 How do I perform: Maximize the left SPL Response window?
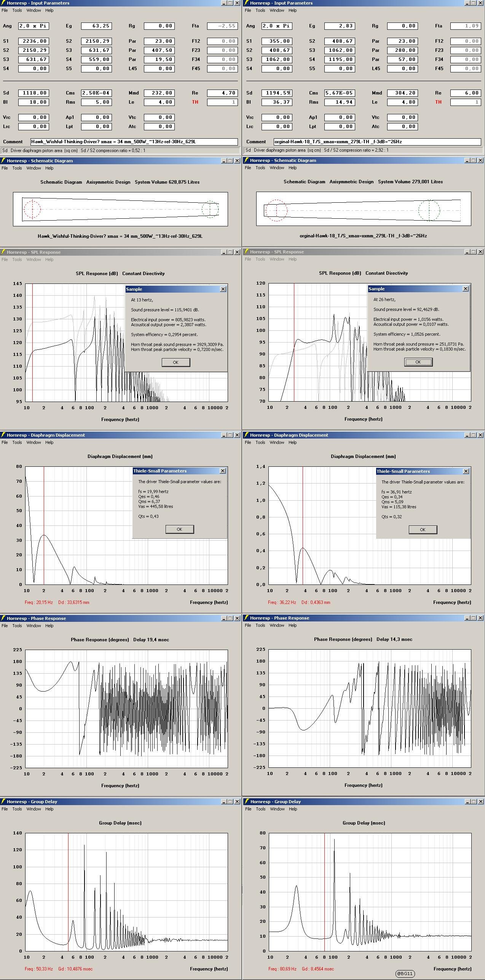pos(230,252)
